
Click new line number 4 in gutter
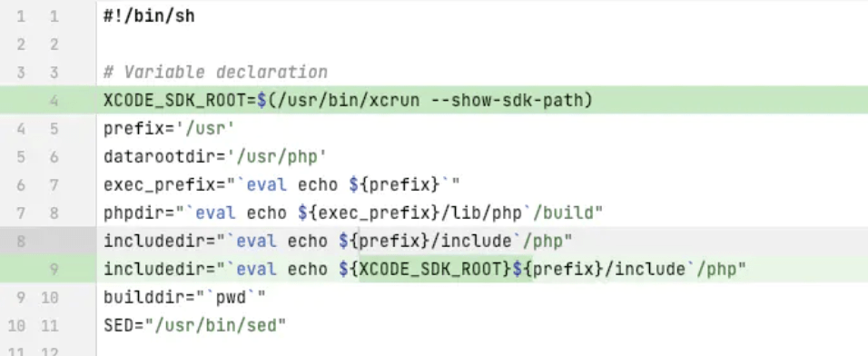[x=54, y=101]
